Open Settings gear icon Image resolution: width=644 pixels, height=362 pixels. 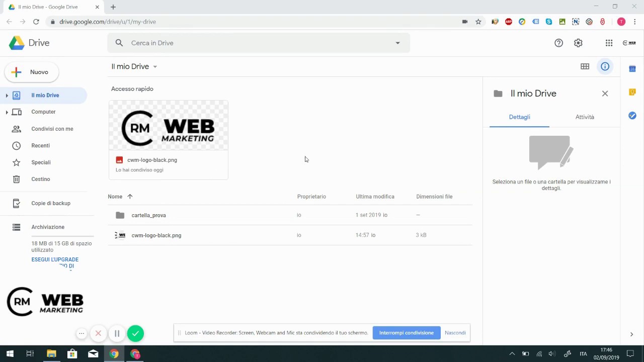point(578,43)
